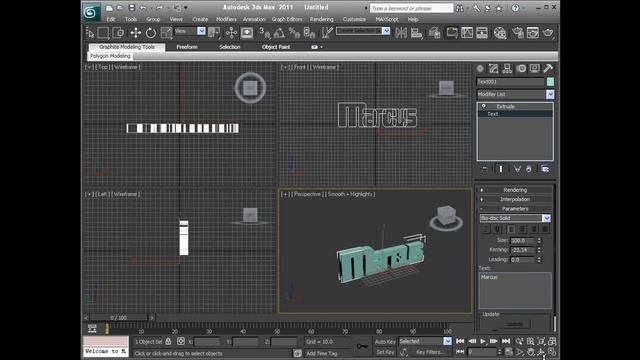
Task: Click the time slider showing 0 / 100
Action: click(x=118, y=317)
